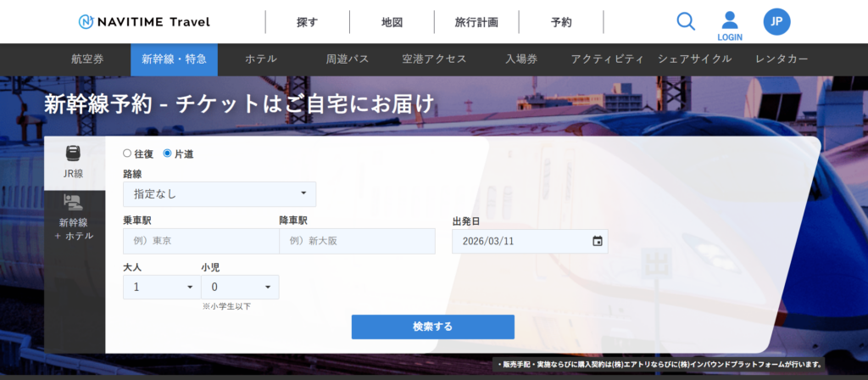Open the 大人 adult count dropdown

pos(161,287)
